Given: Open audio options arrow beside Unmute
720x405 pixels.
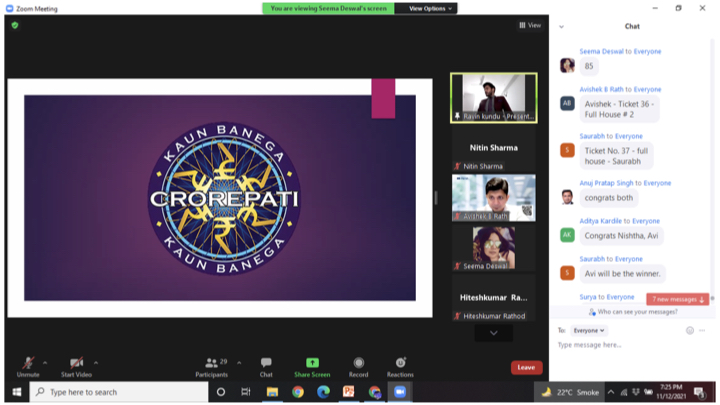Looking at the screenshot, I should [45, 363].
